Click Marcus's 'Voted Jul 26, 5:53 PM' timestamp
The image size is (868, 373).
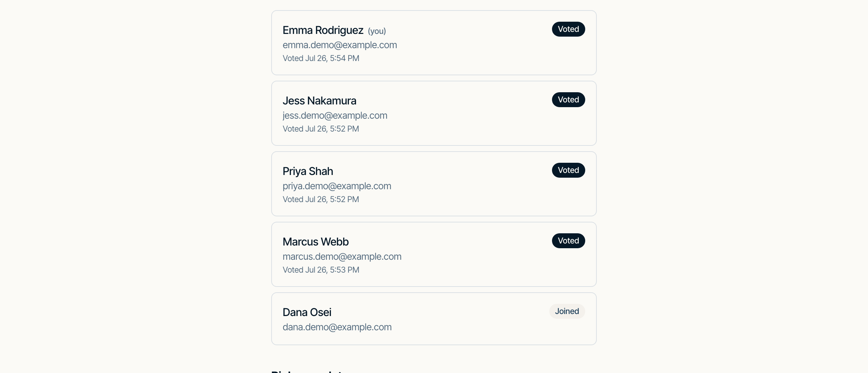tap(321, 270)
